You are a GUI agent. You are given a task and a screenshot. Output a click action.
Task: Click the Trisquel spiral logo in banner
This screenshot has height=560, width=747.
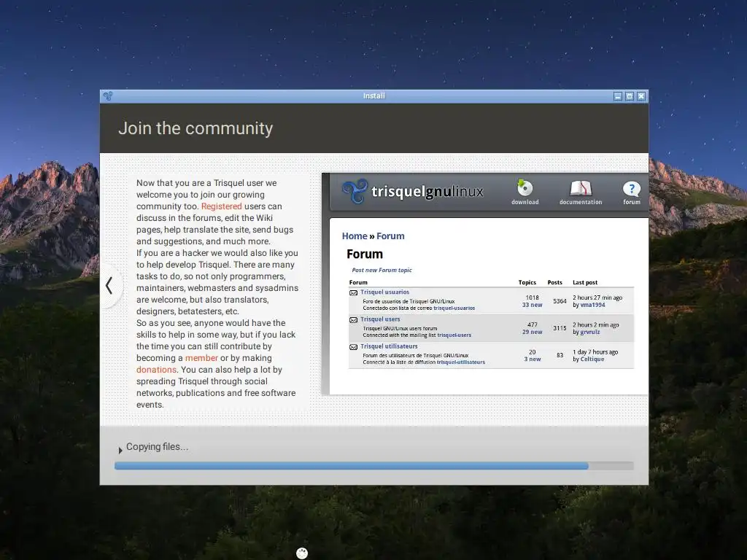(355, 191)
